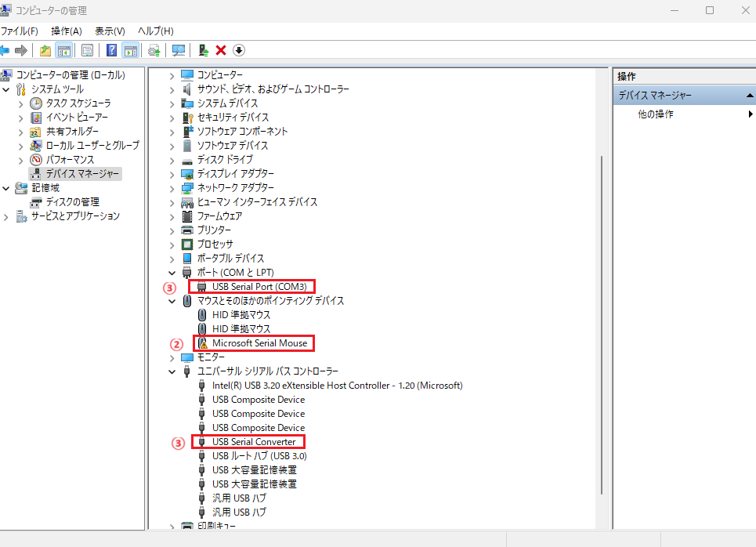Image resolution: width=756 pixels, height=547 pixels.
Task: Expand the タスク スケジューラ node
Action: tap(20, 104)
